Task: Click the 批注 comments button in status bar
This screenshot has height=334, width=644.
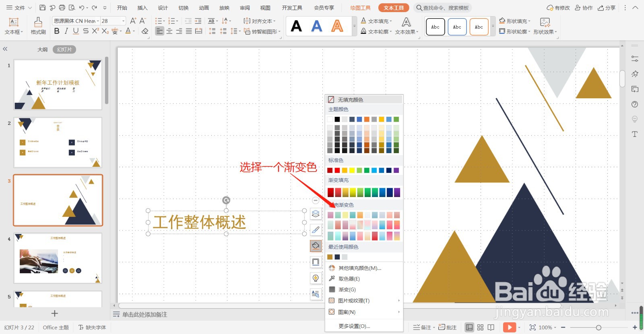Action: 448,327
